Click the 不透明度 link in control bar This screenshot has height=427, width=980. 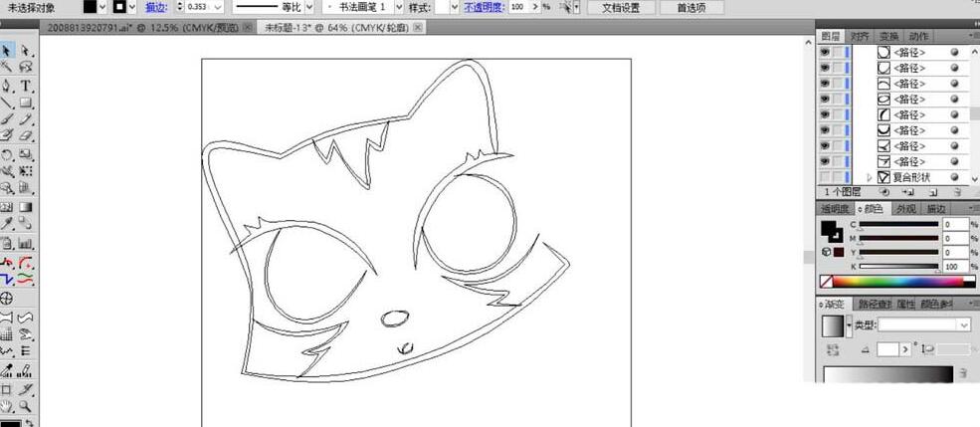tap(485, 7)
